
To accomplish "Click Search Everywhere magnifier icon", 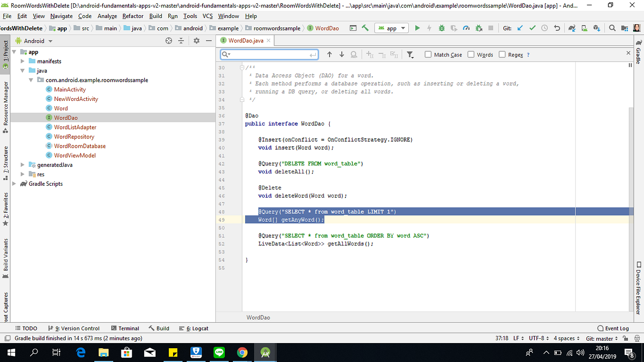I will (x=612, y=28).
